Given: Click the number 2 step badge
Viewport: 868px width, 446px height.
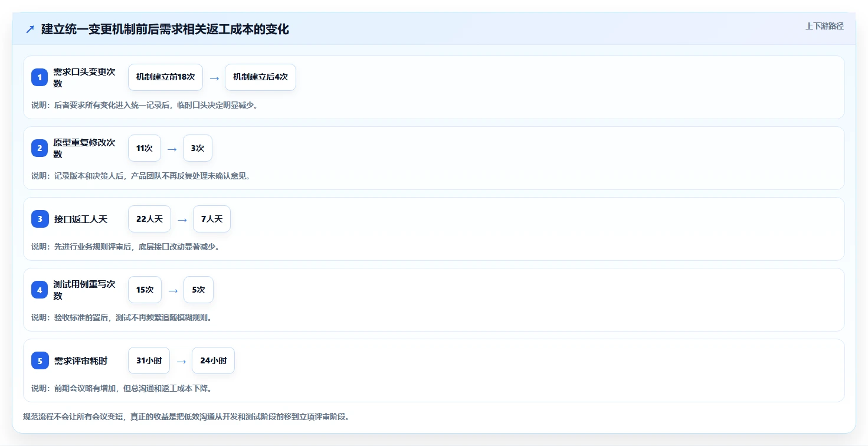Looking at the screenshot, I should pyautogui.click(x=40, y=148).
